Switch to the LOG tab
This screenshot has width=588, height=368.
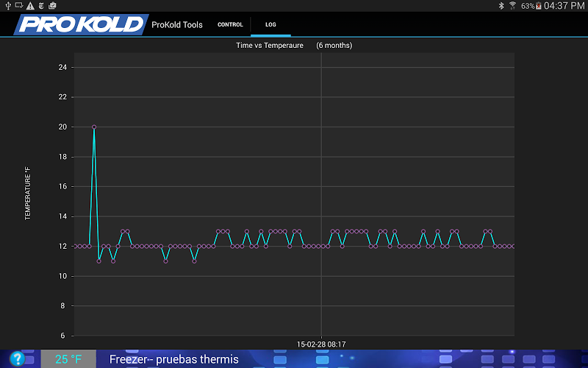[x=270, y=24]
